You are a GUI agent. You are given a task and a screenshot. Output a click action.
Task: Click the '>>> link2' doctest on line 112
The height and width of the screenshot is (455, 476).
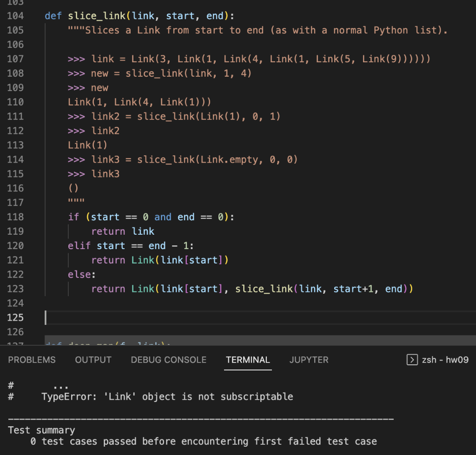(x=94, y=131)
